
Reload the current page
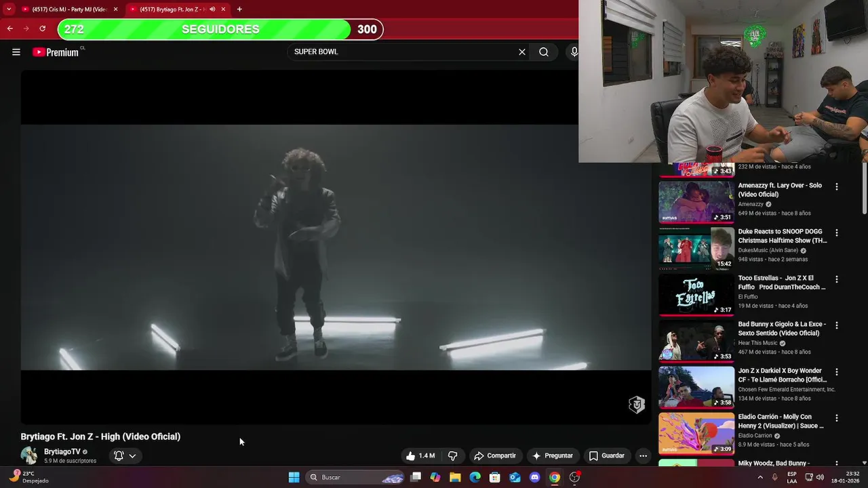(x=42, y=28)
